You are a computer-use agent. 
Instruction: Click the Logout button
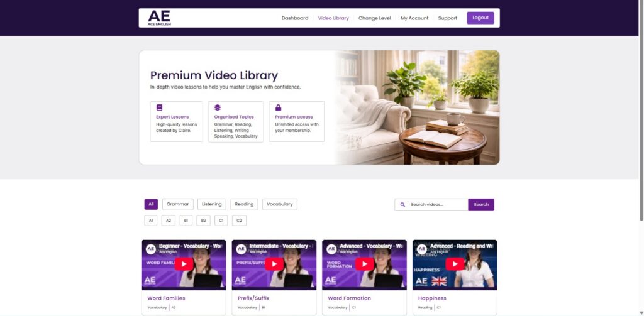[480, 18]
